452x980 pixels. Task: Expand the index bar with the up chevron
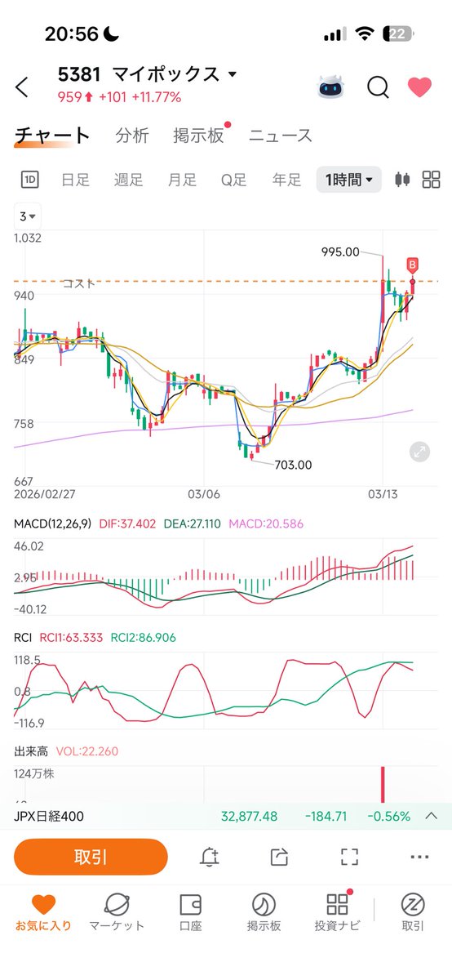(x=432, y=816)
